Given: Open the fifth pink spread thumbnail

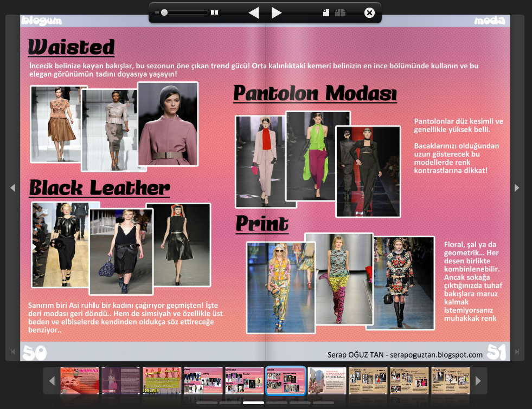Looking at the screenshot, I should (x=244, y=381).
